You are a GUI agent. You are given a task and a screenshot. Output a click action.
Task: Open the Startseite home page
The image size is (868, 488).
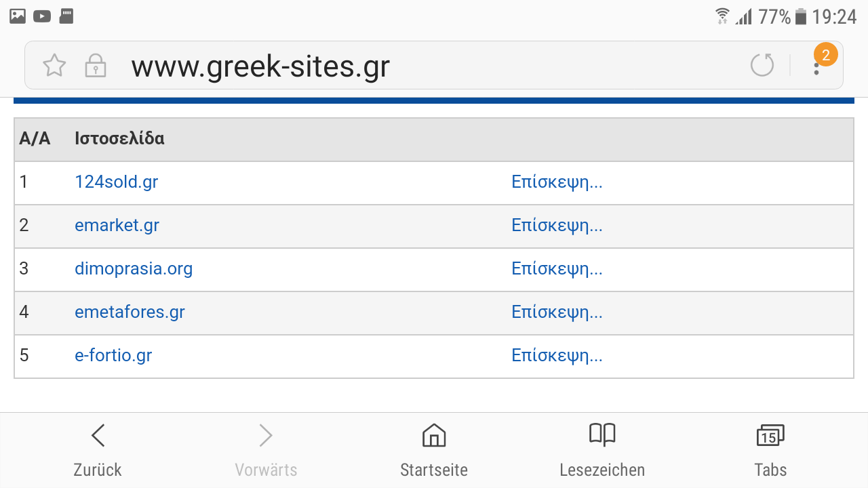coord(434,449)
